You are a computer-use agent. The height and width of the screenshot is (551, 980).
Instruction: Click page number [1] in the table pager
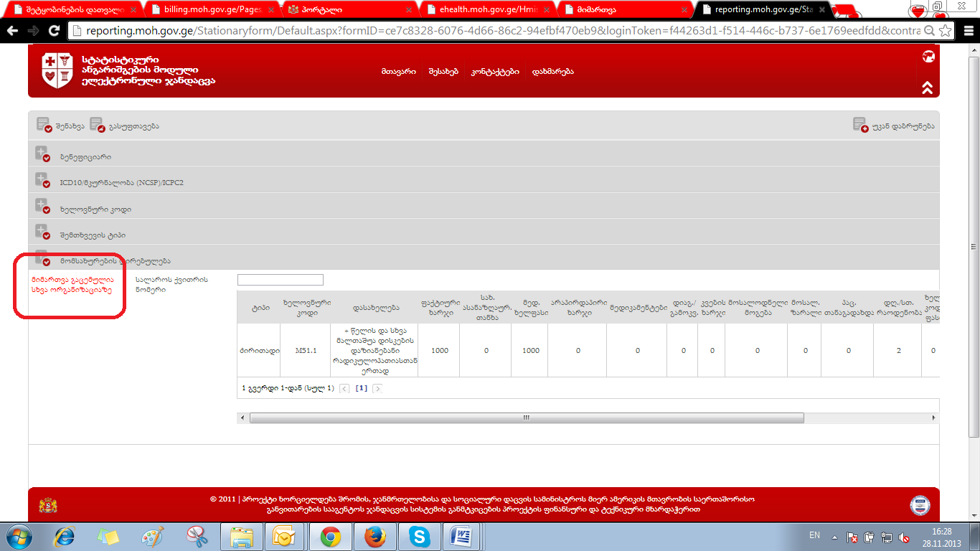click(x=362, y=388)
